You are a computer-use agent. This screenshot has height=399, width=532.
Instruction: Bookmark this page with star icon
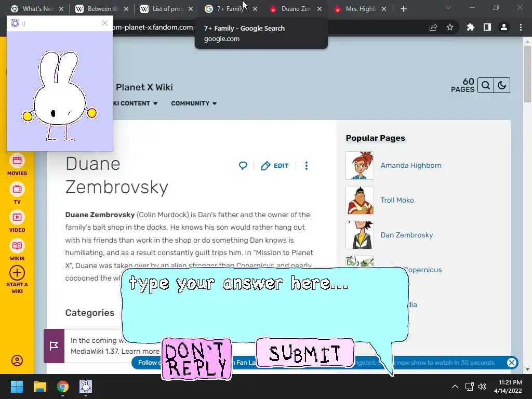pyautogui.click(x=450, y=27)
